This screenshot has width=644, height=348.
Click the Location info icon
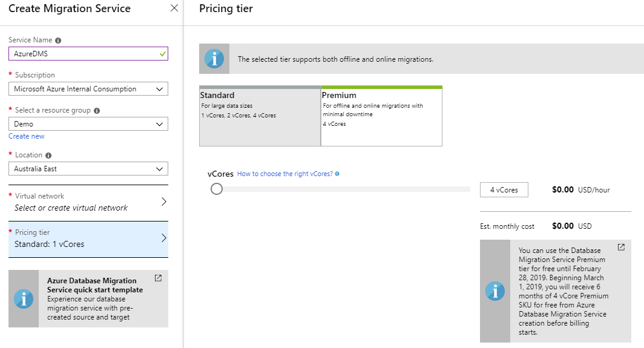tap(48, 156)
